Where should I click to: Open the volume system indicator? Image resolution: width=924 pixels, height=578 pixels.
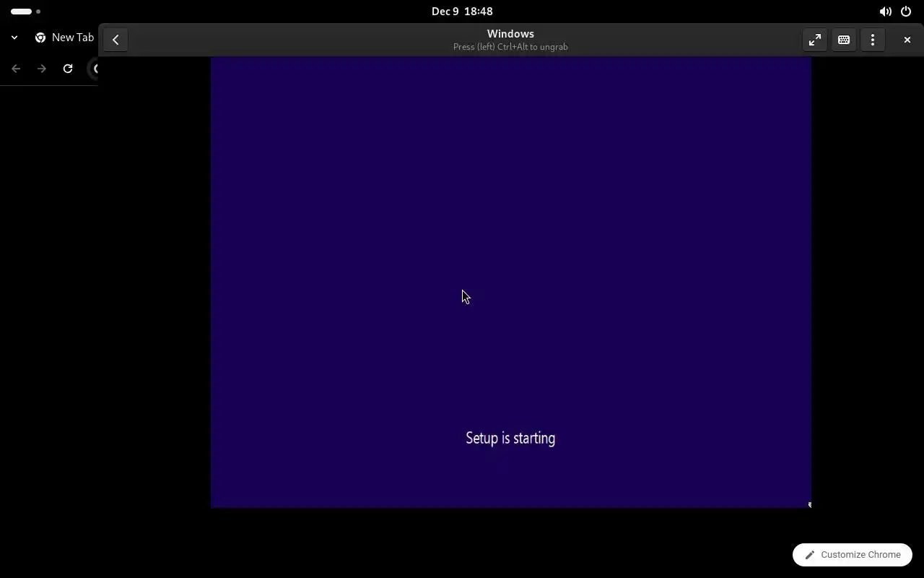(885, 12)
